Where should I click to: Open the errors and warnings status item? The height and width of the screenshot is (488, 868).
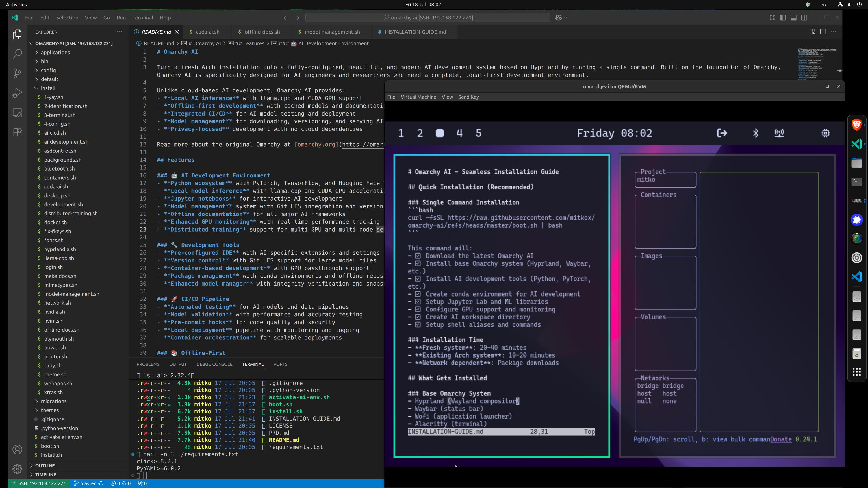[x=121, y=483]
